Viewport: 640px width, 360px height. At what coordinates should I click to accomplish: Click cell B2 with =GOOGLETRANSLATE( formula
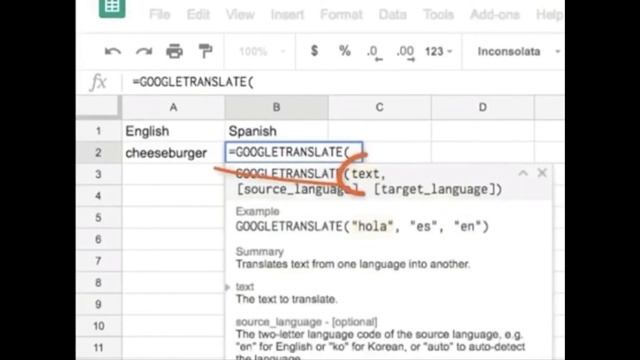point(294,152)
